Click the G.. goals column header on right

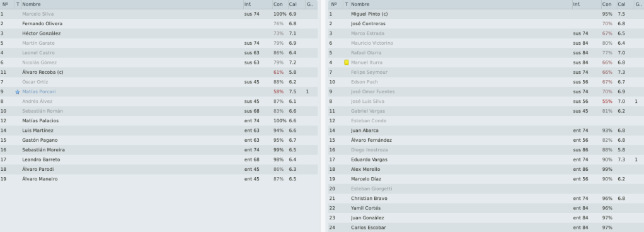point(638,4)
